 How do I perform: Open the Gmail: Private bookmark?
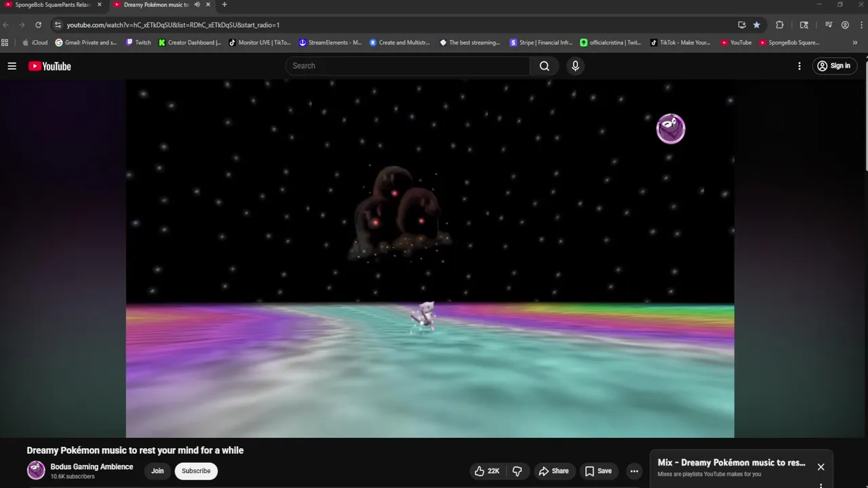(86, 43)
